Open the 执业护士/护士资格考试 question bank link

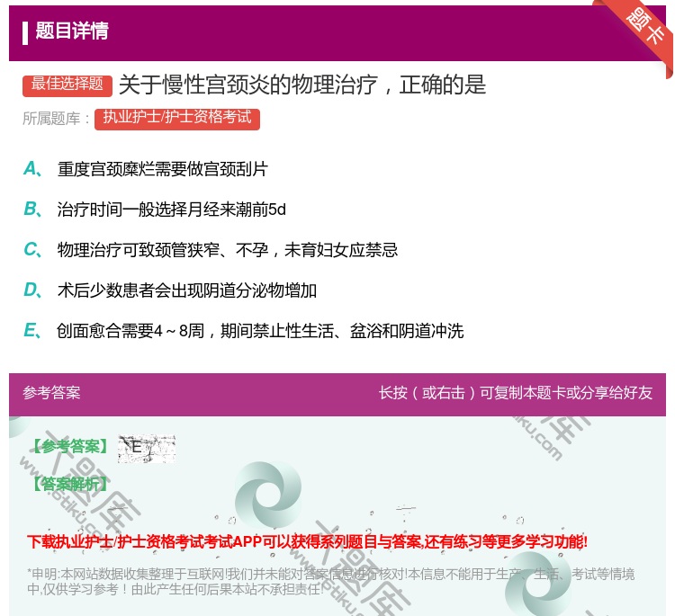177,119
